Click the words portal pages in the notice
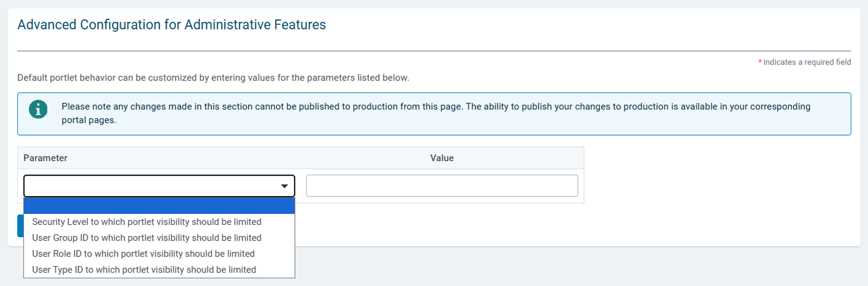The width and height of the screenshot is (868, 286). tap(89, 121)
